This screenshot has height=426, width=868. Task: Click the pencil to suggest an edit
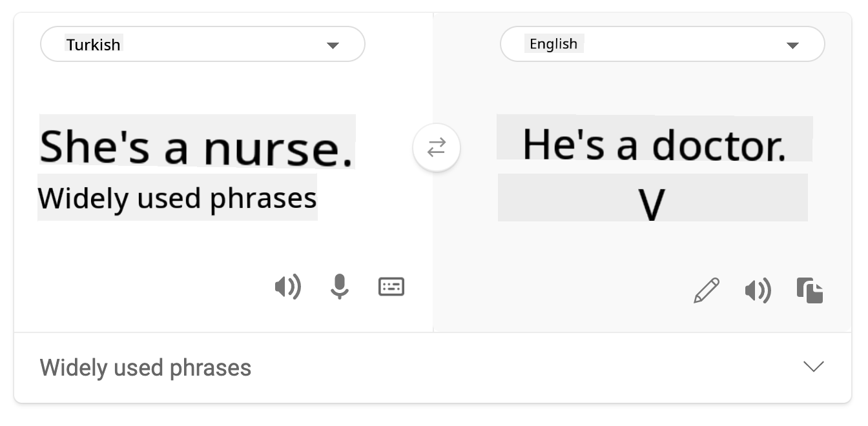(x=707, y=290)
